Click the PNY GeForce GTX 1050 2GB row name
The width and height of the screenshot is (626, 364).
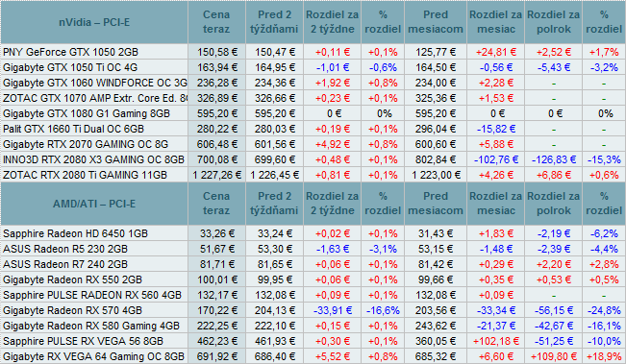(x=70, y=52)
